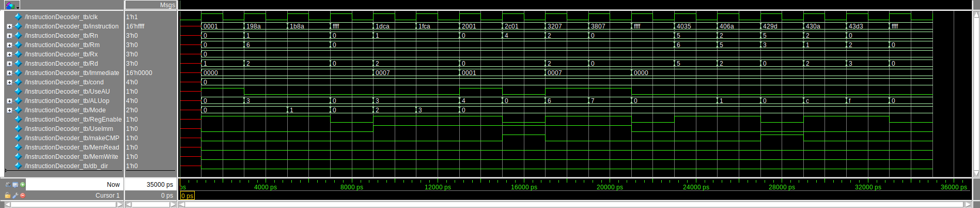Click right arrow of signal names scrollbar

point(120,204)
